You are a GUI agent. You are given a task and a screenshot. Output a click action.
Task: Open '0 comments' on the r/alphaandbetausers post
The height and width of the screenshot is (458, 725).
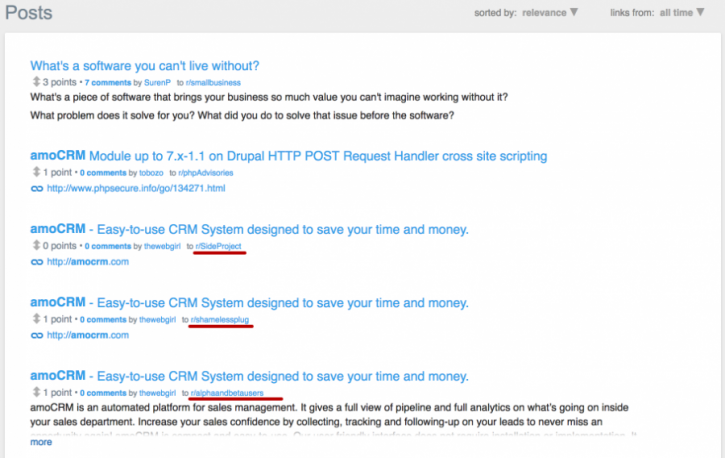point(103,393)
